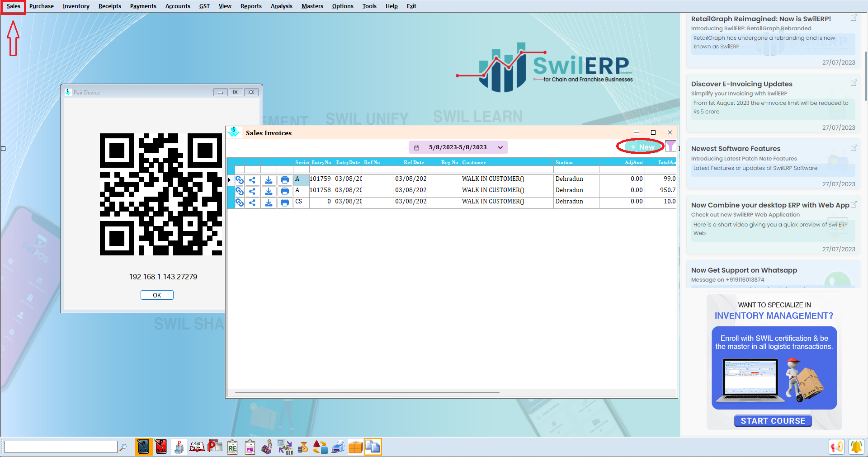Click the START COURSE button
868x457 pixels.
pyautogui.click(x=773, y=421)
